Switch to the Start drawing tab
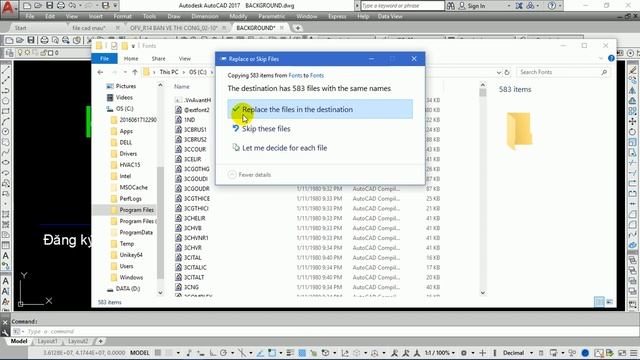Viewport: 640px width, 360px height. pos(20,28)
